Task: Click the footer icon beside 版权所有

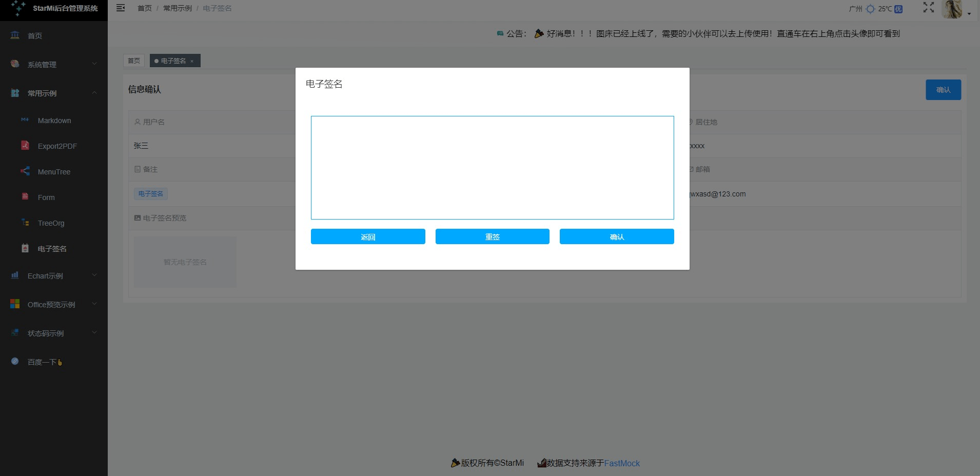Action: (455, 463)
